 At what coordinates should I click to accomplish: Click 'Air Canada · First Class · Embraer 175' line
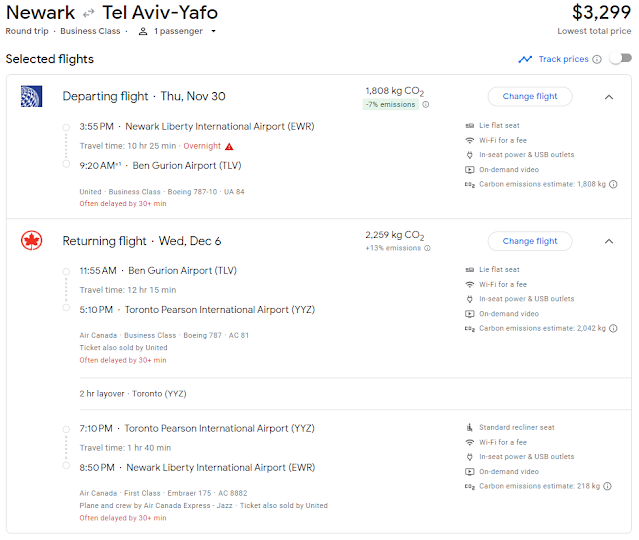pyautogui.click(x=163, y=493)
